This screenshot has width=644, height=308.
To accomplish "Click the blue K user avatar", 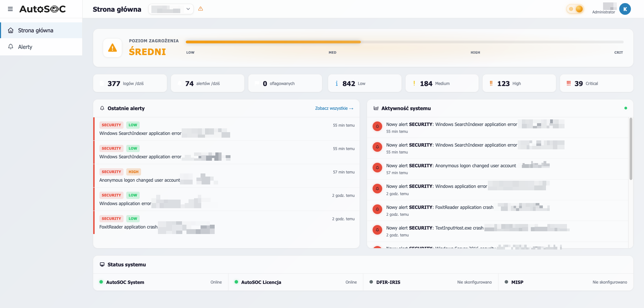I will tap(625, 9).
